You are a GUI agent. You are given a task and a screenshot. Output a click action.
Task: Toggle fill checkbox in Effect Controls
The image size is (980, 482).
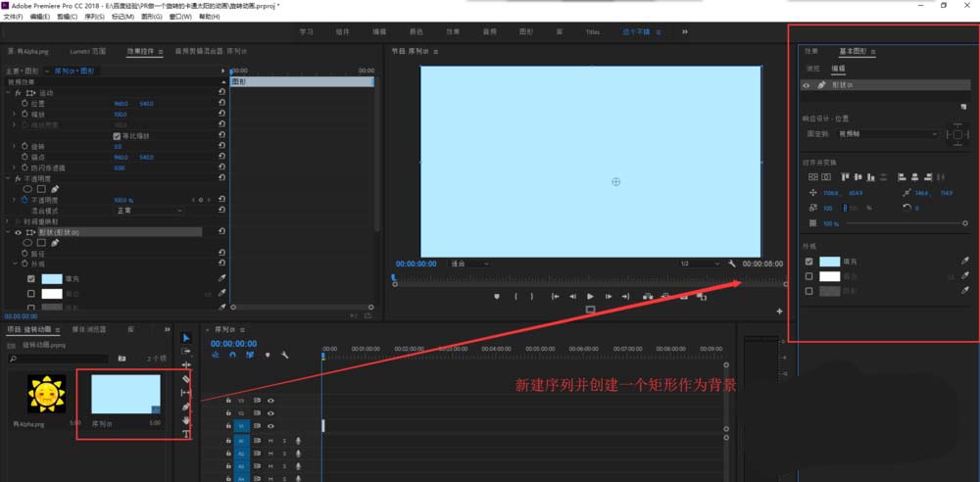pos(31,279)
